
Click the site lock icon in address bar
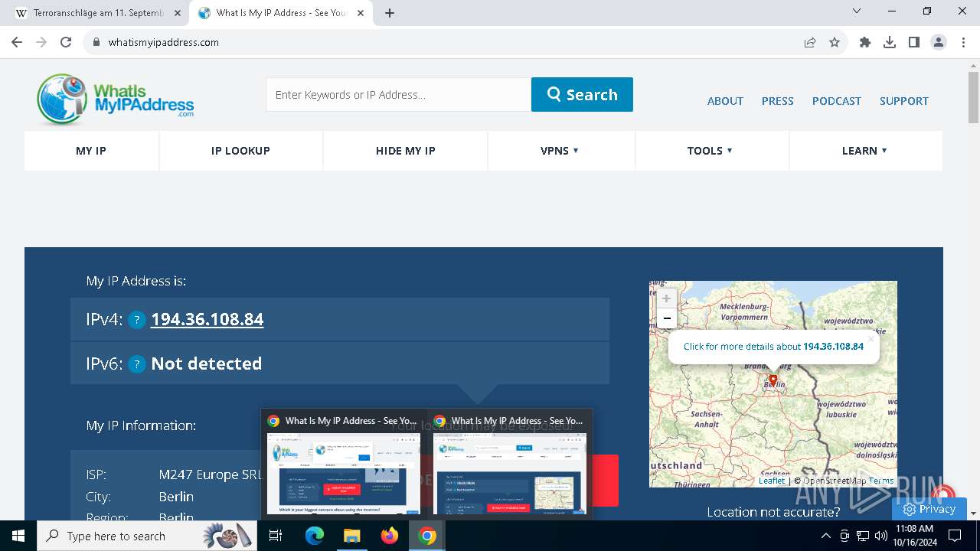tap(96, 42)
